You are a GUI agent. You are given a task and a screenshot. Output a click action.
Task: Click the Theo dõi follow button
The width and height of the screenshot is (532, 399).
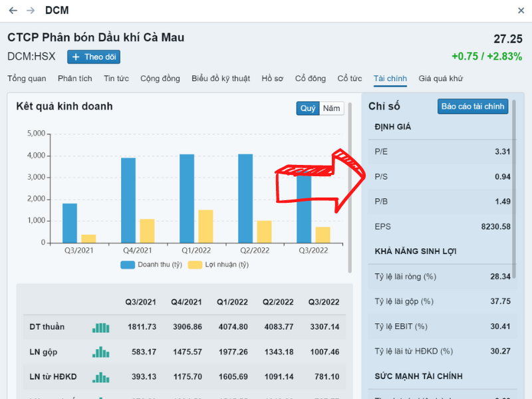point(94,57)
